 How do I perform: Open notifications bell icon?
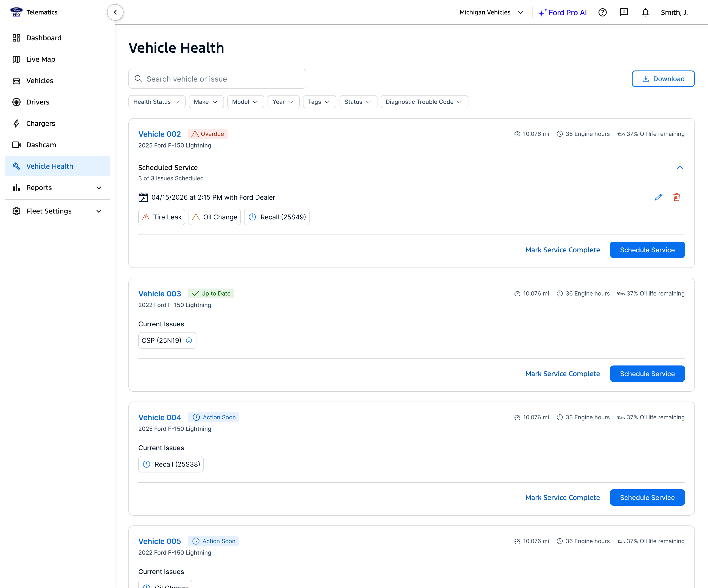tap(645, 12)
